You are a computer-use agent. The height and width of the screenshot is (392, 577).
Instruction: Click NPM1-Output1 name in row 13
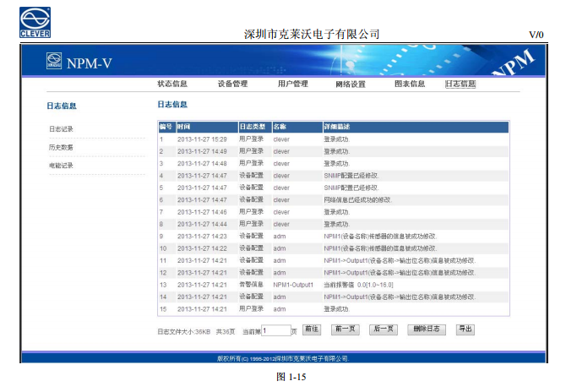point(293,285)
